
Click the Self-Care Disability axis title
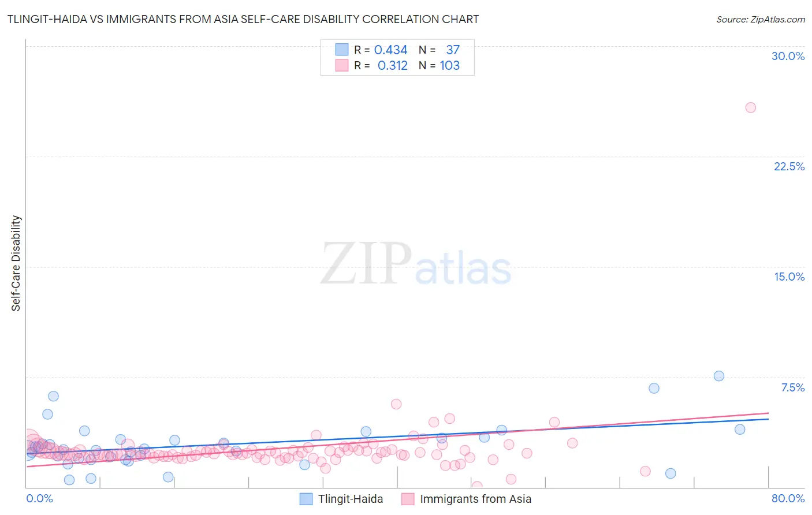coord(16,263)
